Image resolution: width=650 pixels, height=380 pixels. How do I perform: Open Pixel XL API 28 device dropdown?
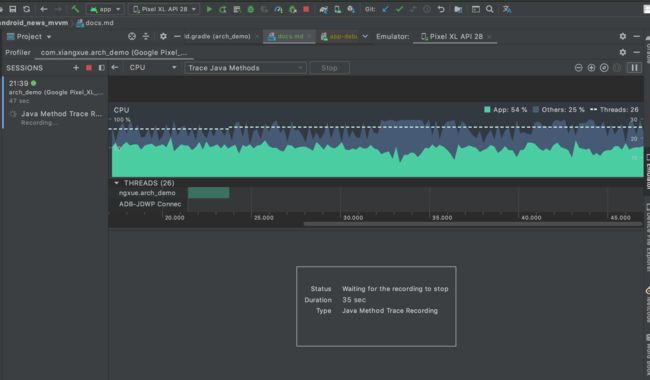pyautogui.click(x=164, y=9)
